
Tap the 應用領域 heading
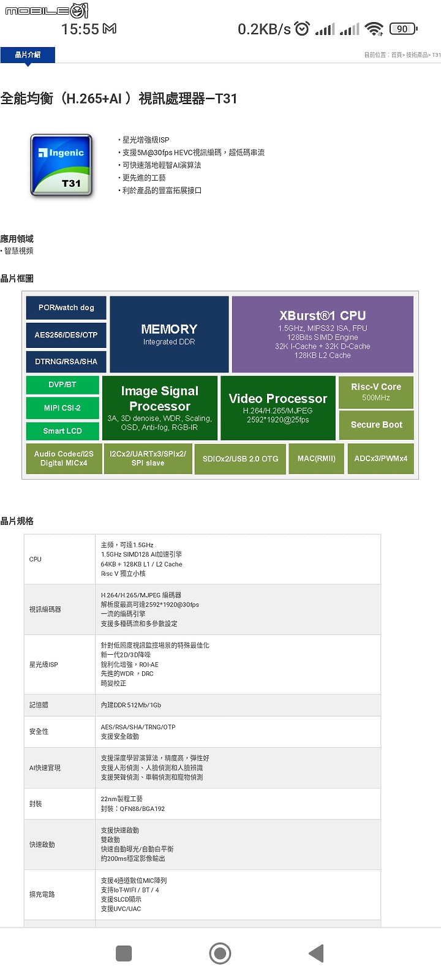(x=17, y=239)
